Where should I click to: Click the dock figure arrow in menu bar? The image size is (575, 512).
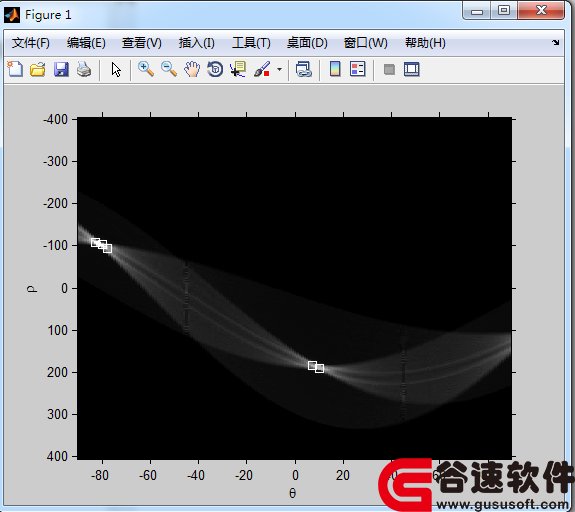tap(556, 42)
